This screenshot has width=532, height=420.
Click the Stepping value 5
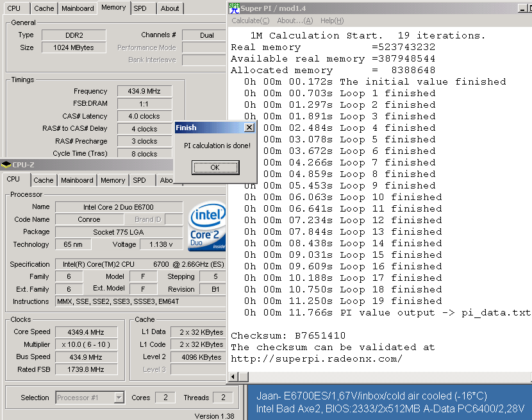(x=213, y=276)
